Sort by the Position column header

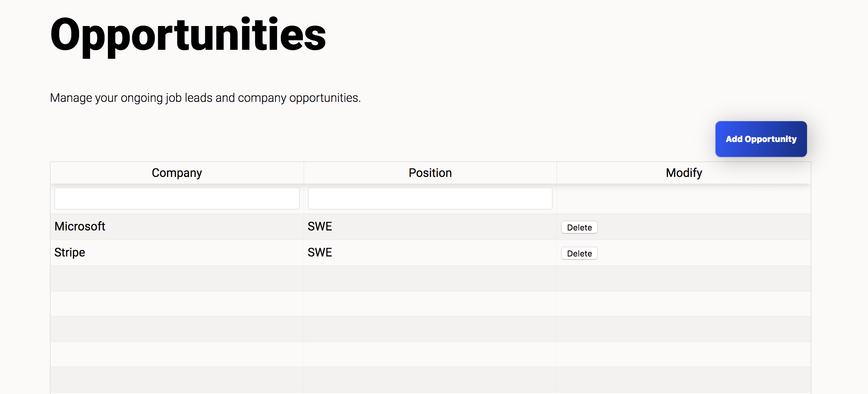tap(430, 173)
